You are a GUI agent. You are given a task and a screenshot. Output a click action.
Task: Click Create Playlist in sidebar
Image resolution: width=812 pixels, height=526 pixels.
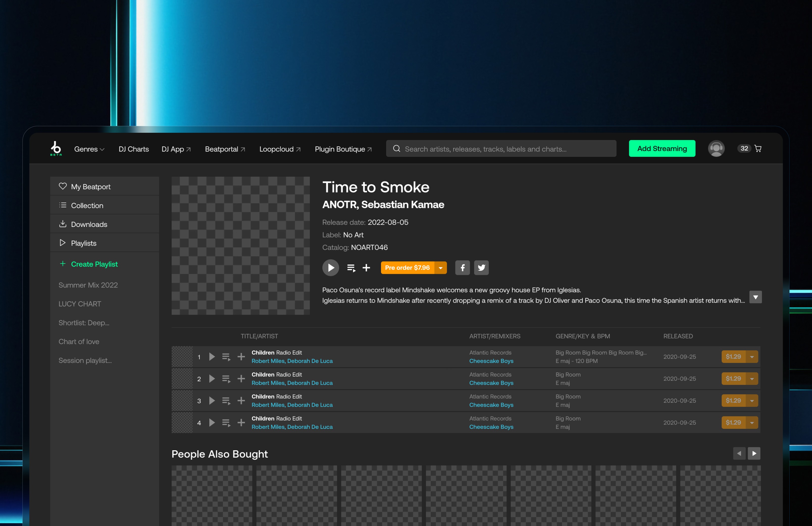[x=88, y=264]
